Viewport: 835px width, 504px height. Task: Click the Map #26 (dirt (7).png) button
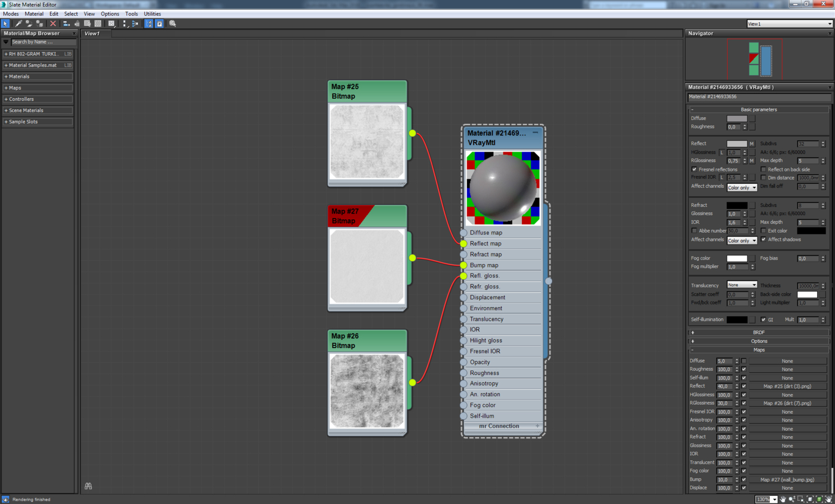click(x=787, y=403)
